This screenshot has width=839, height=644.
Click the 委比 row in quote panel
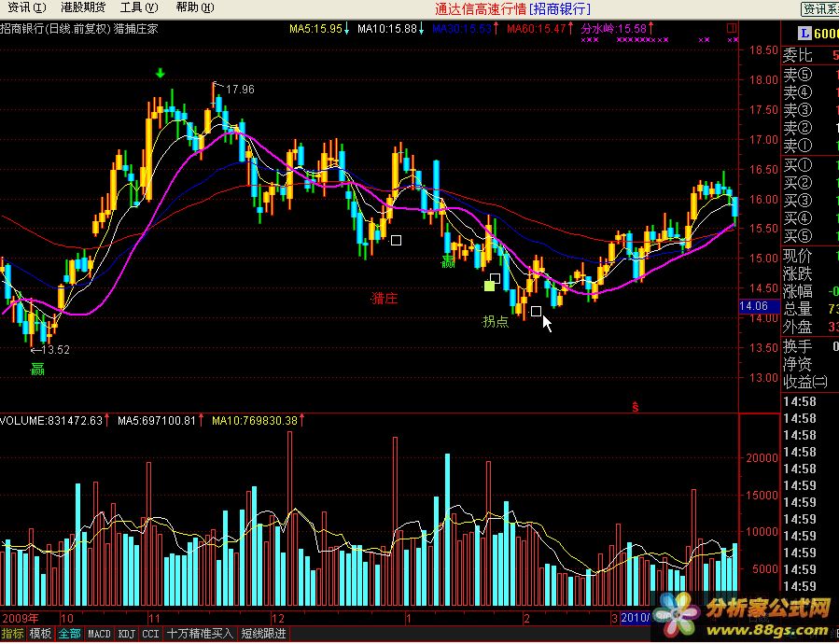click(810, 55)
